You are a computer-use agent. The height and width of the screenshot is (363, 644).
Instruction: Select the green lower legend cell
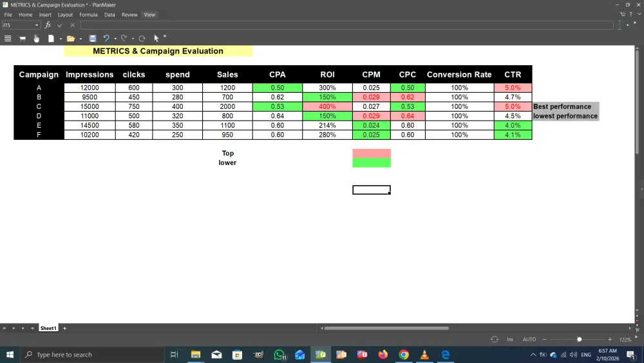[x=372, y=162]
